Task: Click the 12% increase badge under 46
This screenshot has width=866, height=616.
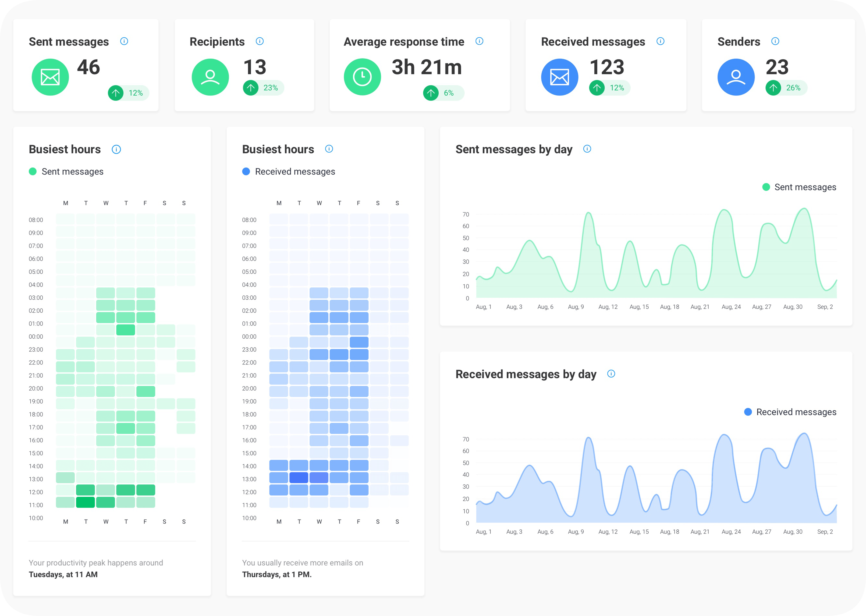Action: pyautogui.click(x=128, y=93)
